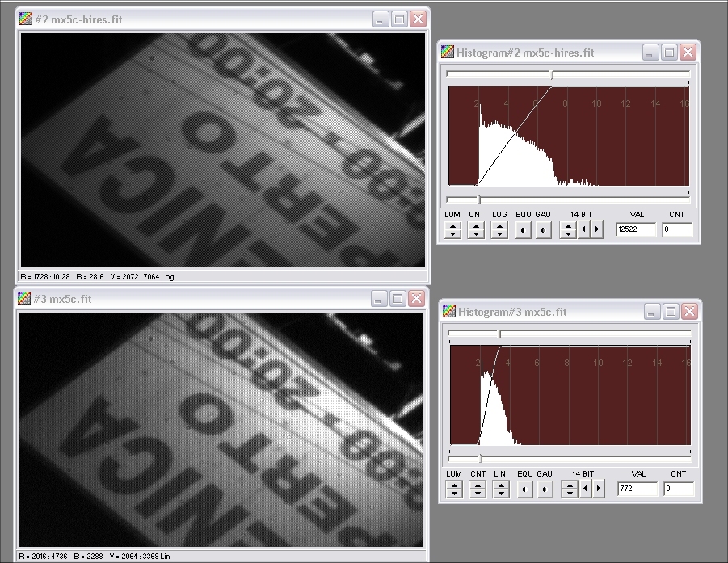This screenshot has width=728, height=563.
Task: Click the Histogram#2 window title icon
Action: point(447,52)
